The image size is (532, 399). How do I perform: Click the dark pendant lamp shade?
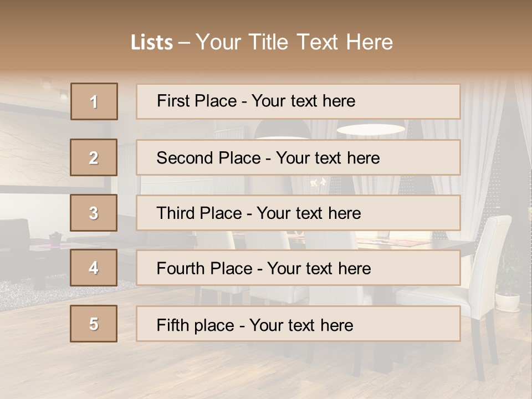click(x=282, y=130)
